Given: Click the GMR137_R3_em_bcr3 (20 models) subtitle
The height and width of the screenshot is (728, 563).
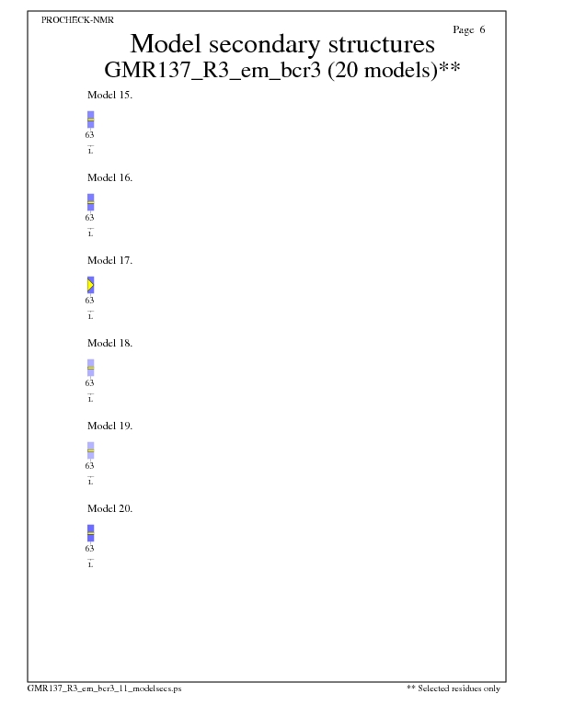Looking at the screenshot, I should 281,70.
